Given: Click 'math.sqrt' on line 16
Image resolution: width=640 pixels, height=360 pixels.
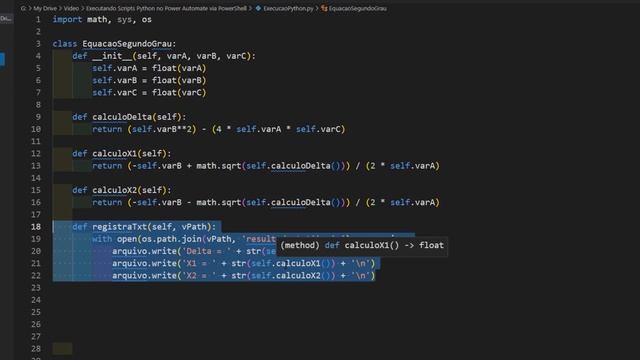Looking at the screenshot, I should [219, 202].
